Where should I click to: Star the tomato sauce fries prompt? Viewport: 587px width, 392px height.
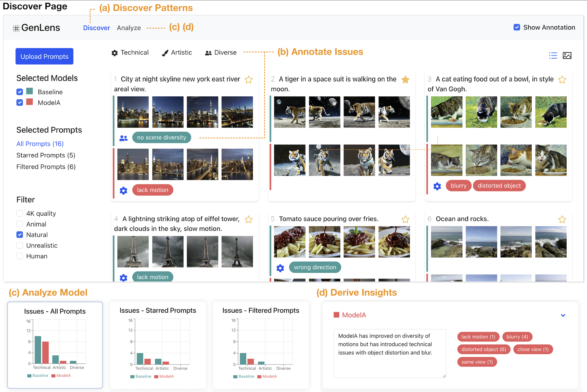(405, 219)
